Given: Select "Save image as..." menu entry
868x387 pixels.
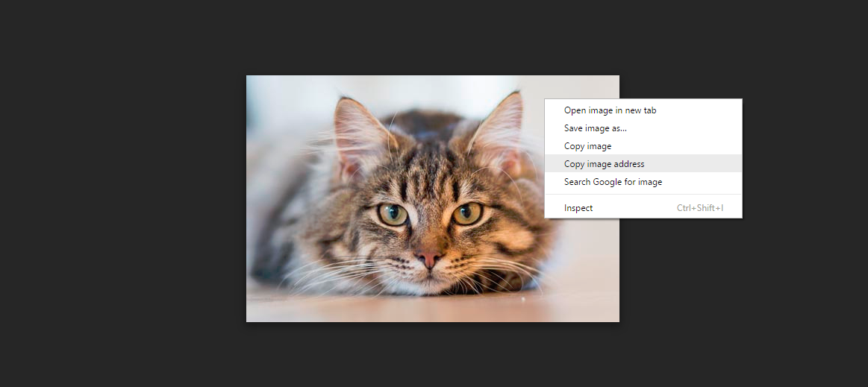Looking at the screenshot, I should coord(643,128).
